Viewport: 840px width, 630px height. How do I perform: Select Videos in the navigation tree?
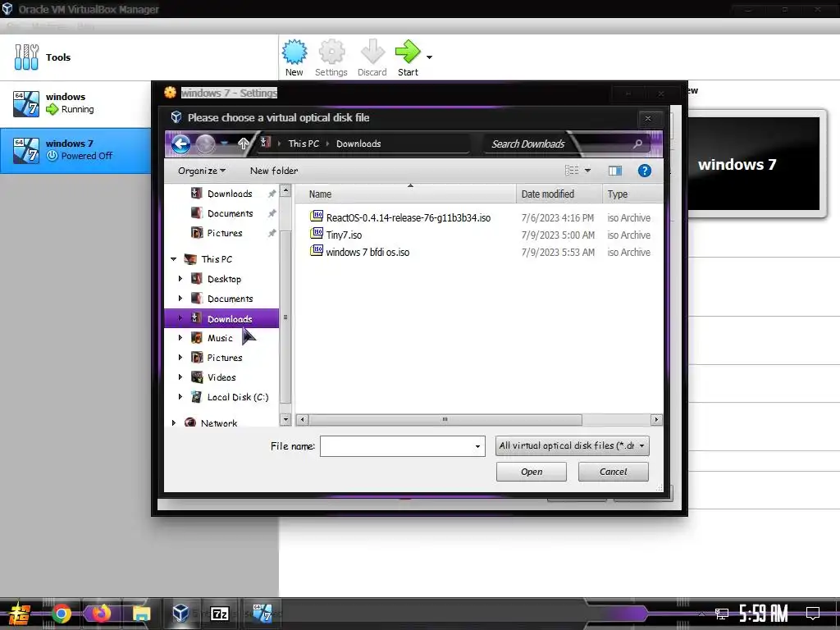coord(221,377)
